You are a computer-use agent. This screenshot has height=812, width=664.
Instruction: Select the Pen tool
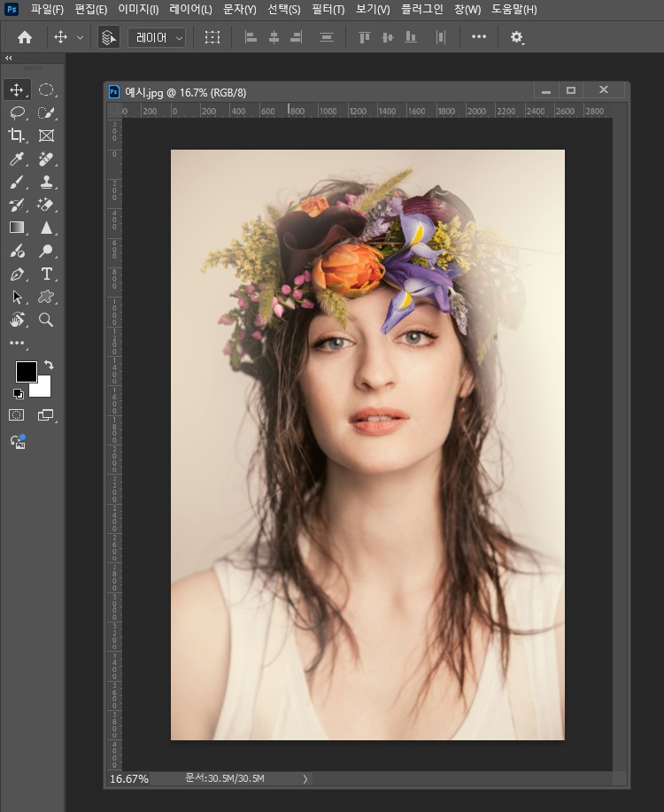point(17,274)
